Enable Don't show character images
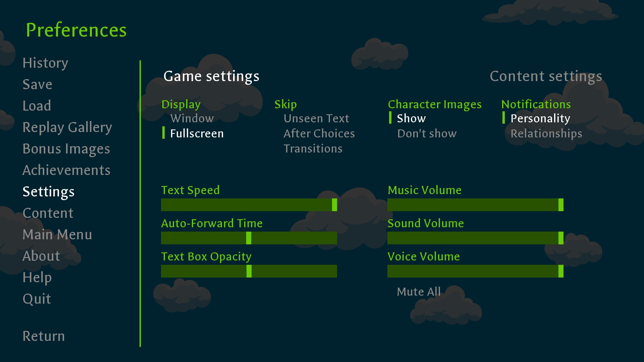 [x=426, y=133]
